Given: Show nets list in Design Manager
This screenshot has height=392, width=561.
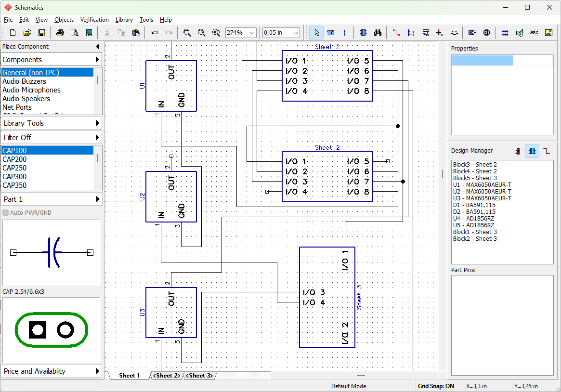Looking at the screenshot, I should 547,151.
